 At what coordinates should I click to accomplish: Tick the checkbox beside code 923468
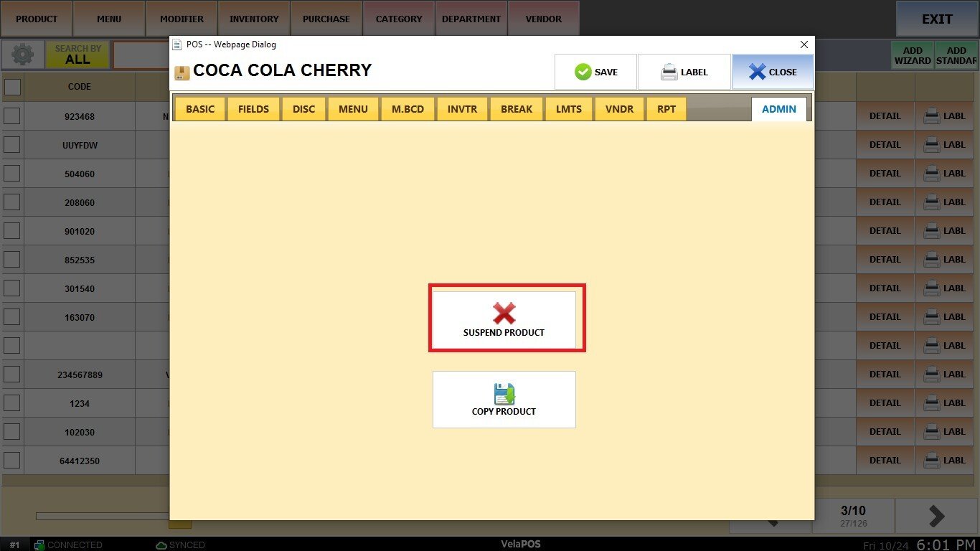[12, 116]
